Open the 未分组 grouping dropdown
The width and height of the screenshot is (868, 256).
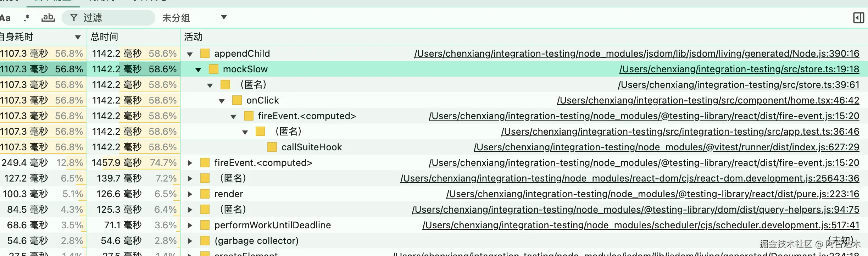(194, 18)
